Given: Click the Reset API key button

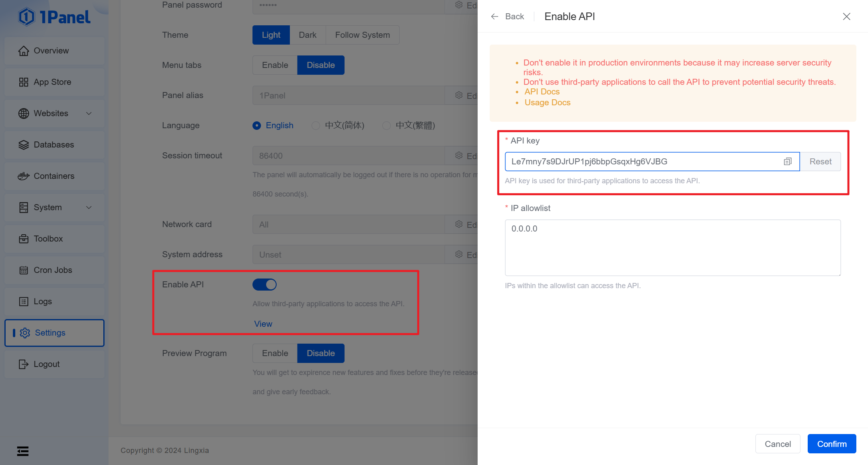Looking at the screenshot, I should (x=820, y=162).
